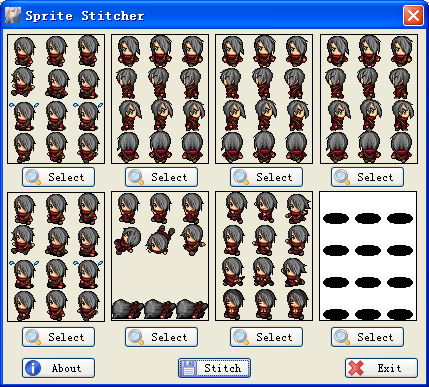The width and height of the screenshot is (429, 387).
Task: Click Select under the black oval shadow sheet
Action: tap(367, 337)
